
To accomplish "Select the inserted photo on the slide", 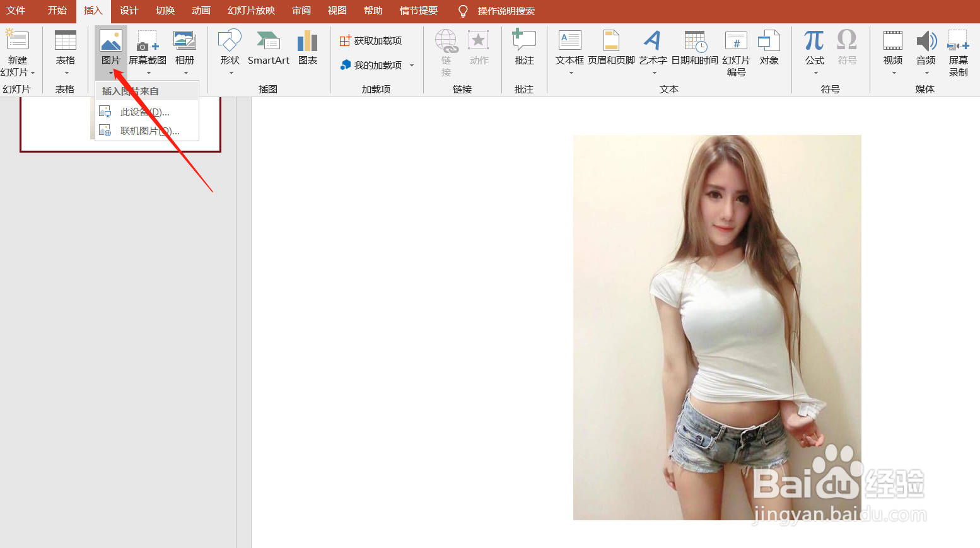I will point(717,327).
